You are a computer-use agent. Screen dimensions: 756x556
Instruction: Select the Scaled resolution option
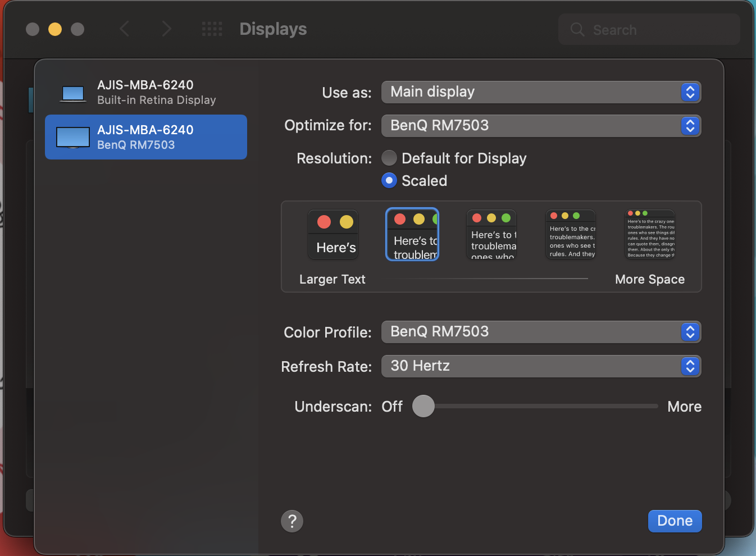tap(389, 181)
